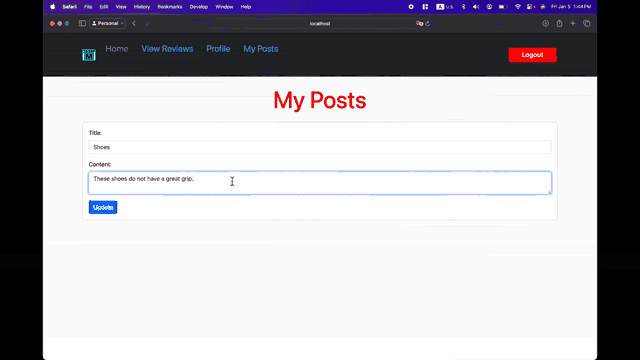Click into the Content text area

pos(320,183)
